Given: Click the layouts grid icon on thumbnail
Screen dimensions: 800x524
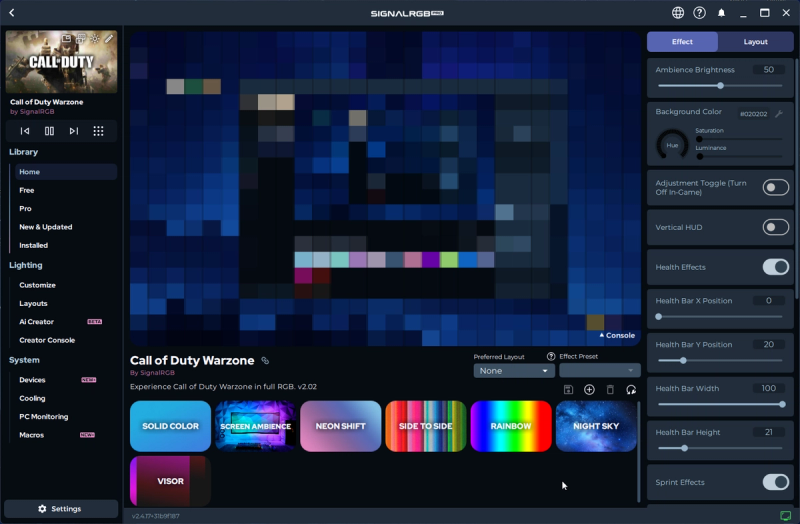Looking at the screenshot, I should click(x=81, y=38).
